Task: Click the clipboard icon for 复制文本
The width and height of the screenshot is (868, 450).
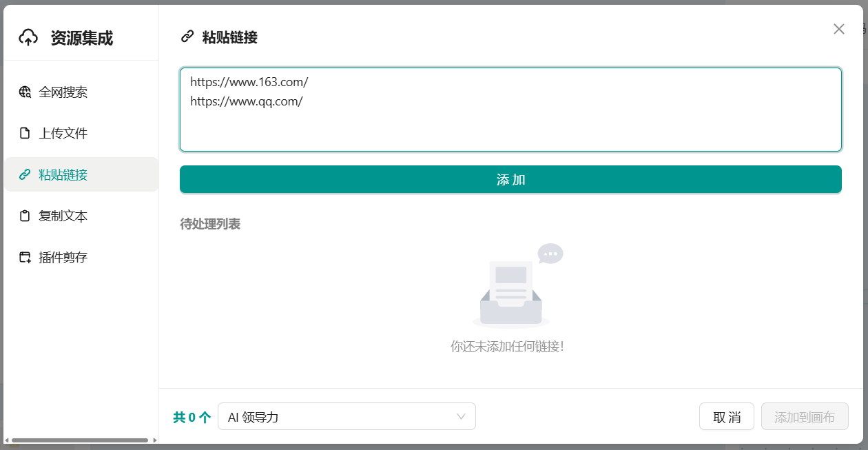Action: 25,216
